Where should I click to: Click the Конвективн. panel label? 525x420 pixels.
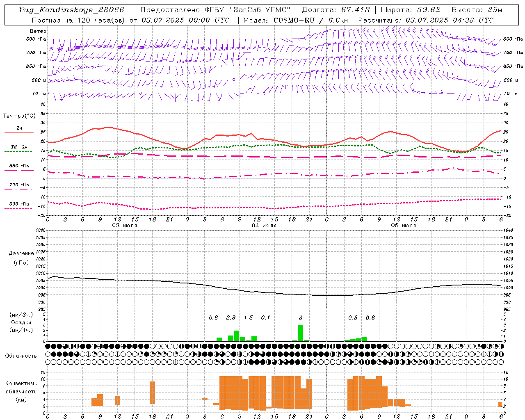point(21,383)
